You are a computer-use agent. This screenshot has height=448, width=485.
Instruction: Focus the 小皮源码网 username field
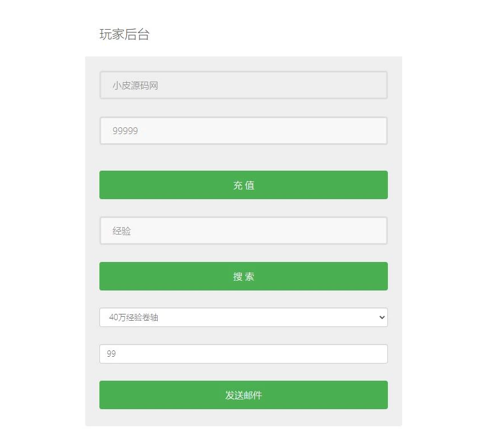pos(243,85)
